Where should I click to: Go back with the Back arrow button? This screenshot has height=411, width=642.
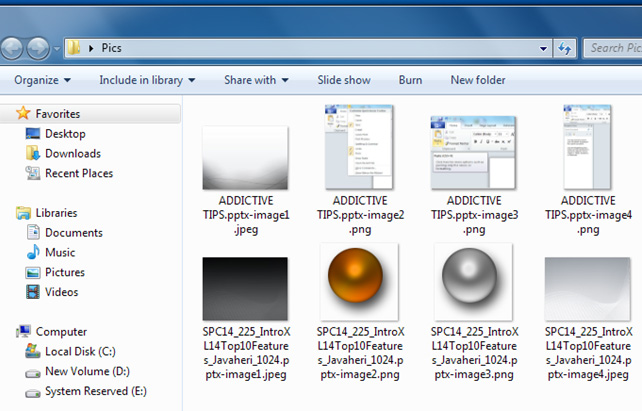tap(11, 48)
